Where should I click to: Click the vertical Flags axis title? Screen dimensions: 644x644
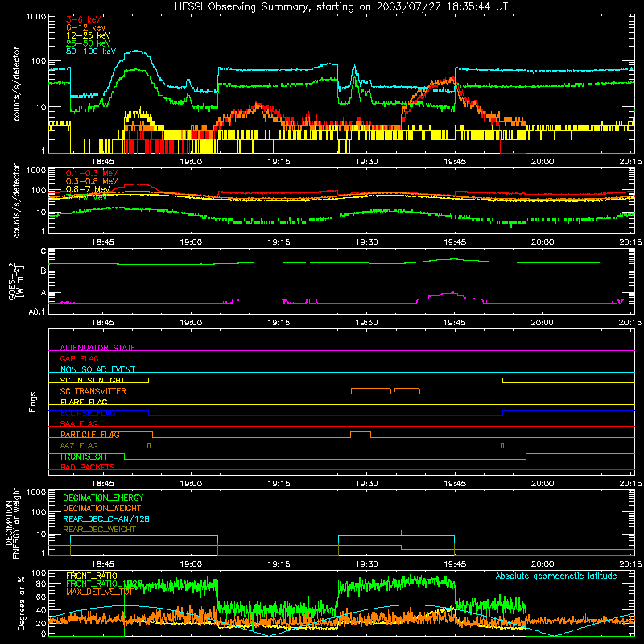click(33, 402)
